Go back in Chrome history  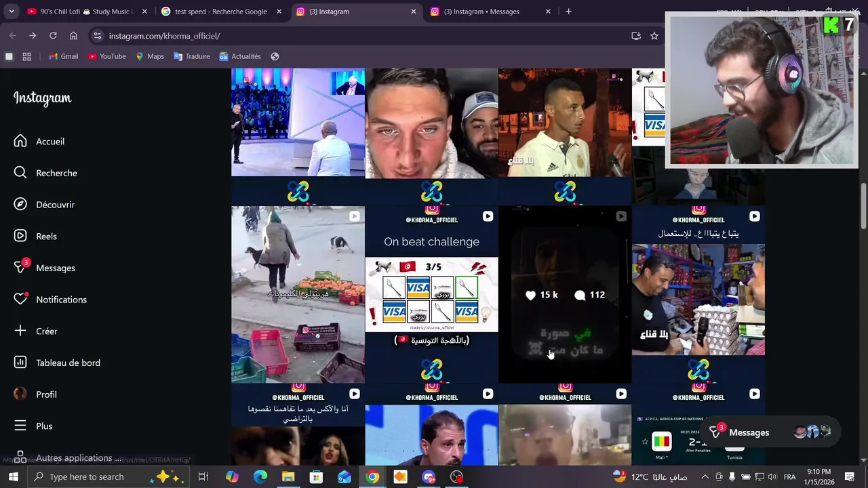click(x=12, y=36)
